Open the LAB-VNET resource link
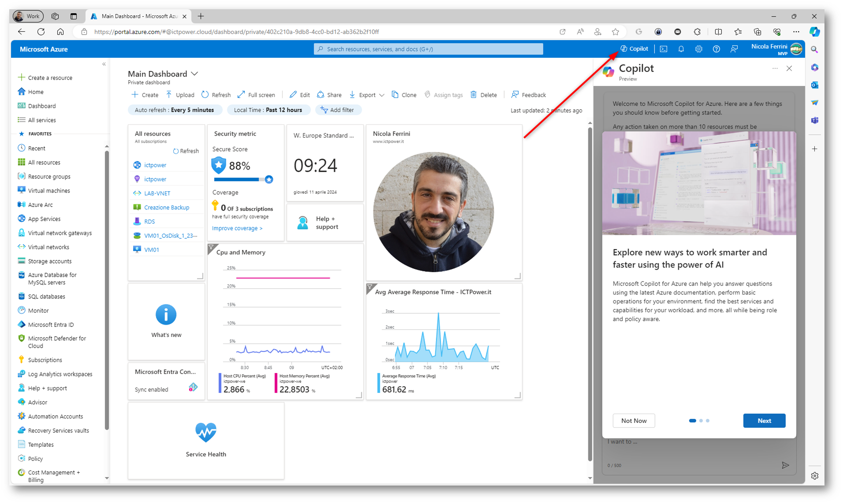The image size is (843, 504). tap(157, 193)
